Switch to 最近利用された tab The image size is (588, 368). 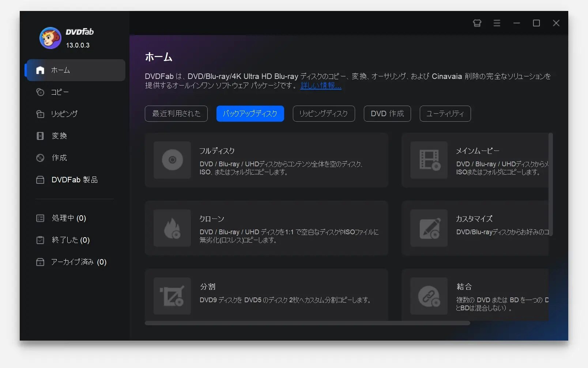[x=176, y=114]
